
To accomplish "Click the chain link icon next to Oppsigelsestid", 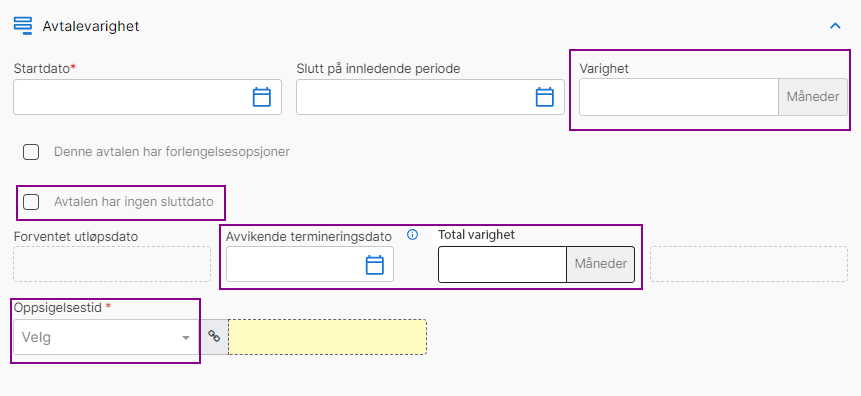I will (x=214, y=337).
